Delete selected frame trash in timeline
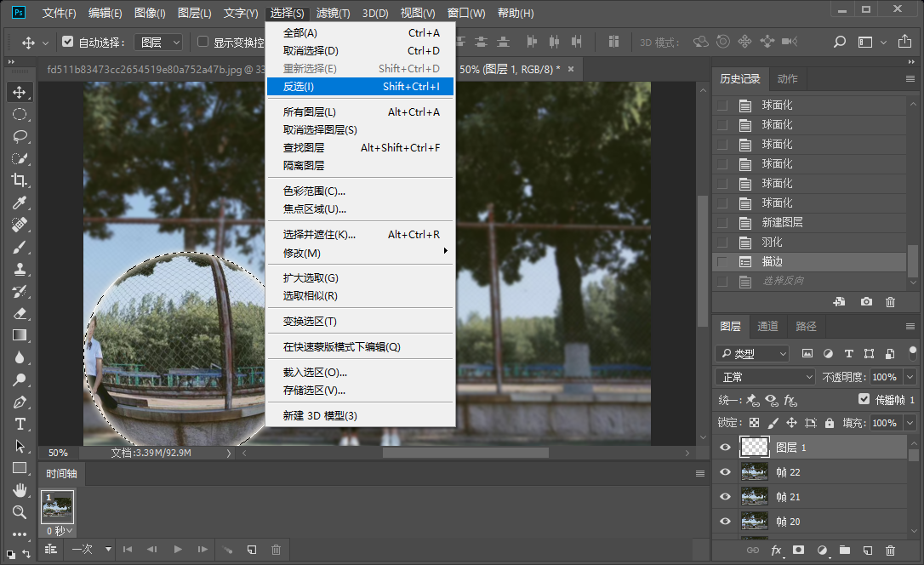Image resolution: width=924 pixels, height=565 pixels. click(x=276, y=550)
